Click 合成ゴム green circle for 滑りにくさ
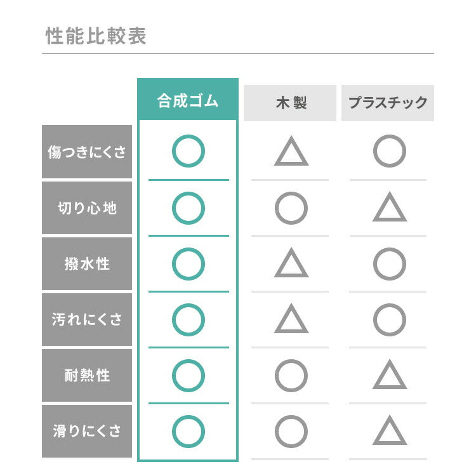 pos(188,431)
